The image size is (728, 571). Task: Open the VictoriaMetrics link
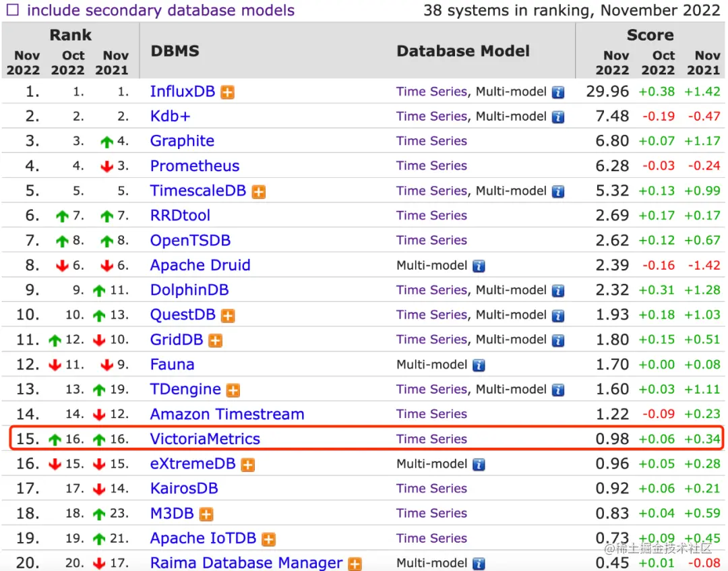pos(205,439)
